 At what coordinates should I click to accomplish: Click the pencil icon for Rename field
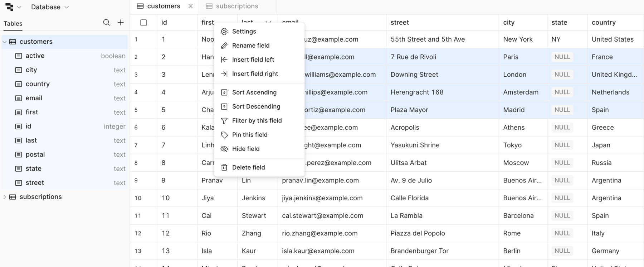click(x=224, y=46)
